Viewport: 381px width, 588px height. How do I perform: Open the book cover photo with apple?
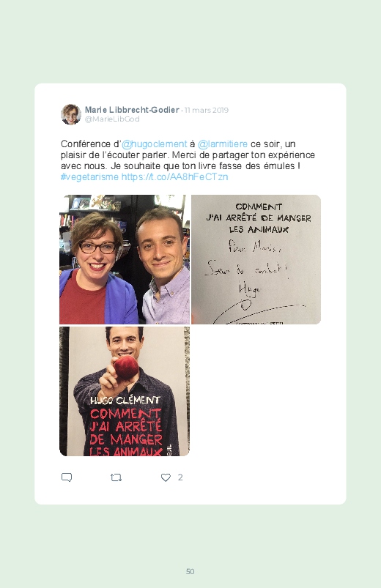point(125,392)
